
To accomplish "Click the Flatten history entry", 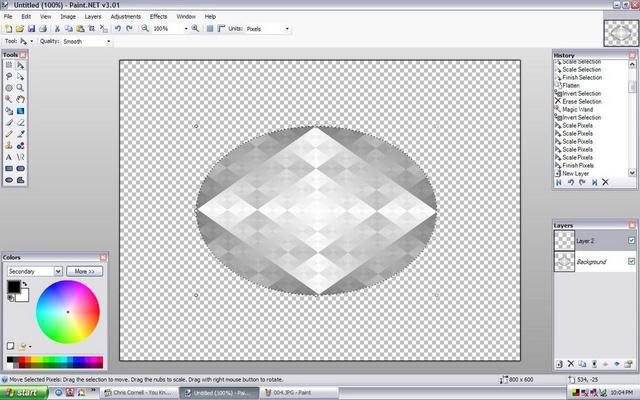I will (x=571, y=85).
